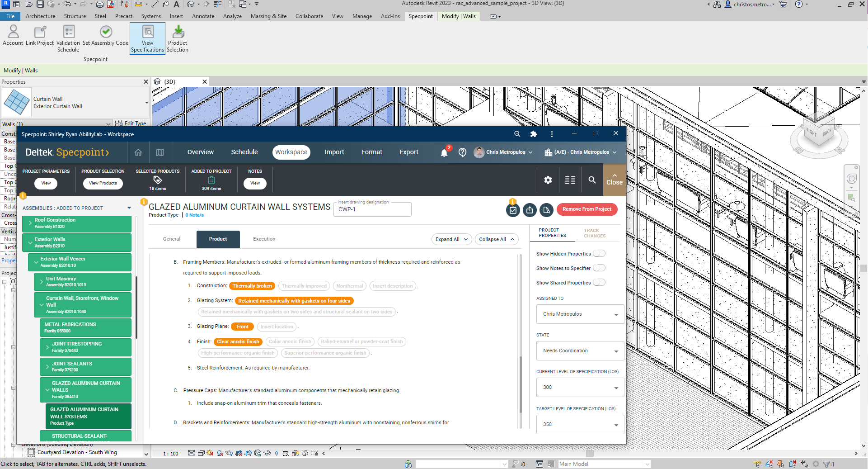The height and width of the screenshot is (469, 868).
Task: Enable Show Notes to Specifier switch
Action: point(599,268)
